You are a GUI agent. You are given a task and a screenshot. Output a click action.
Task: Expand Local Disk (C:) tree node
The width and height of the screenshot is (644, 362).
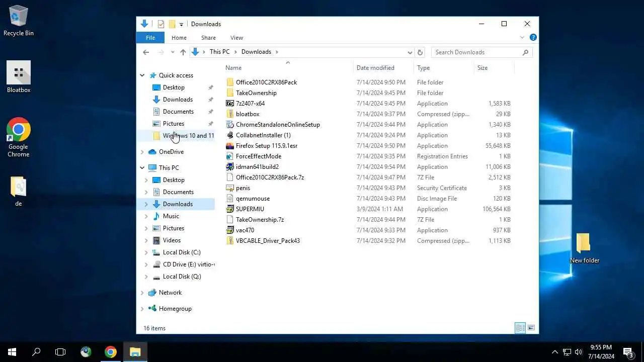(146, 252)
